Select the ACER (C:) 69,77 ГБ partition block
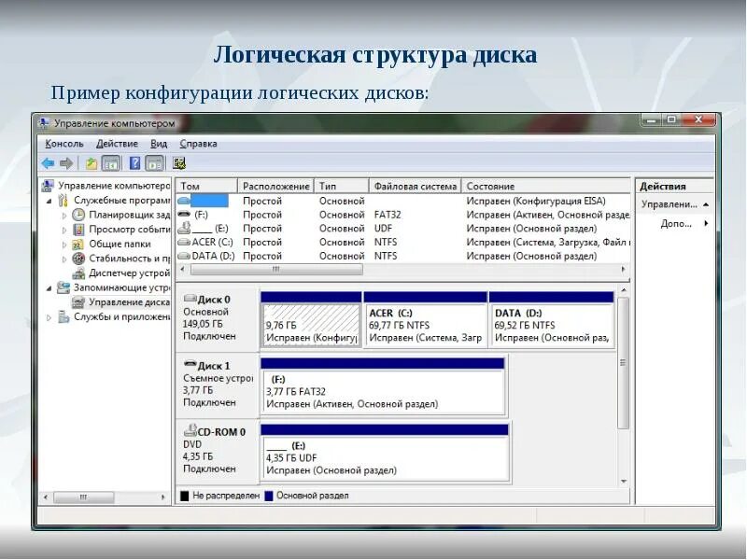Image resolution: width=747 pixels, height=560 pixels. coord(425,319)
